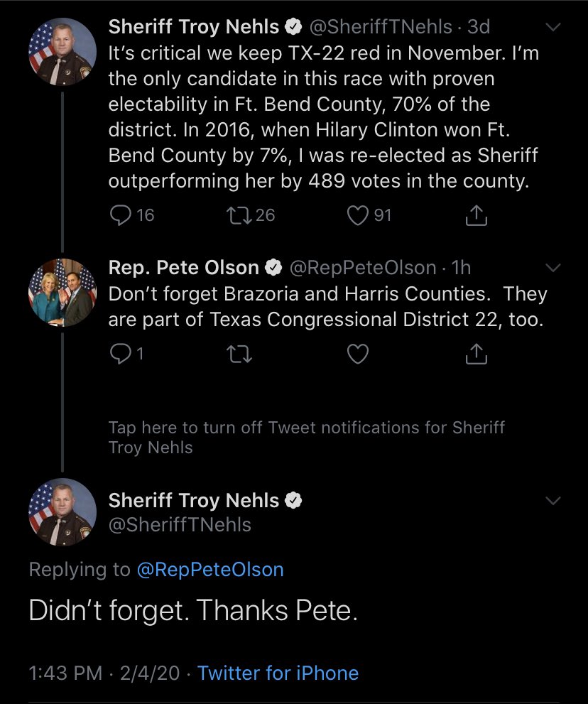
Task: Open Troy Nehls avatar on top tweet
Action: click(x=62, y=51)
